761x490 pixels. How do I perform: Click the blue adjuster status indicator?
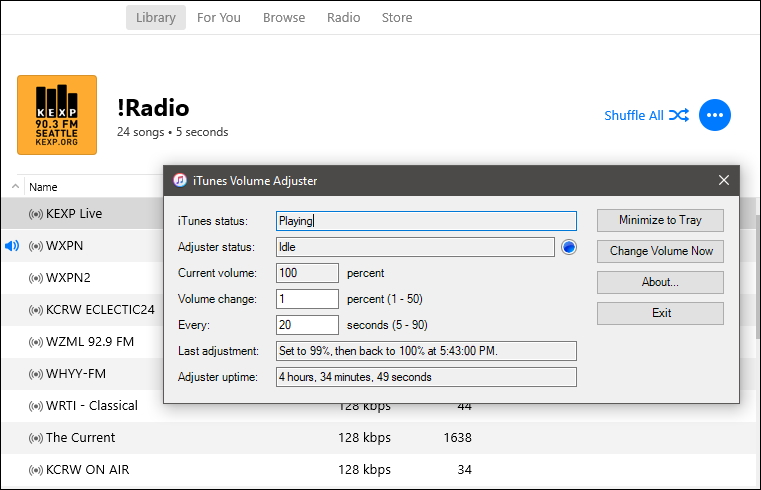(569, 247)
